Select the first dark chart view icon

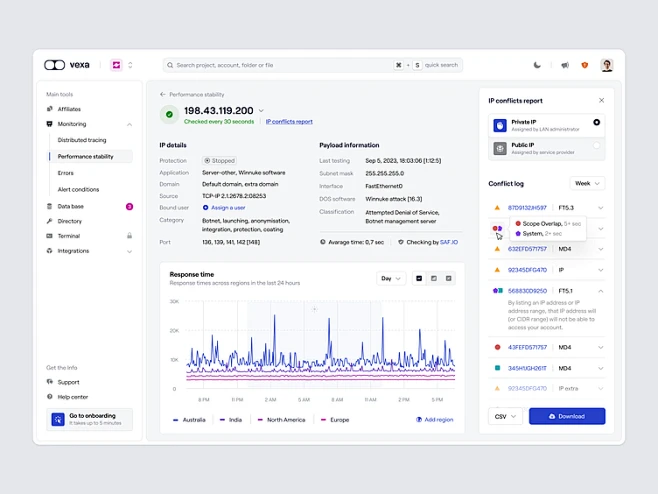(419, 278)
